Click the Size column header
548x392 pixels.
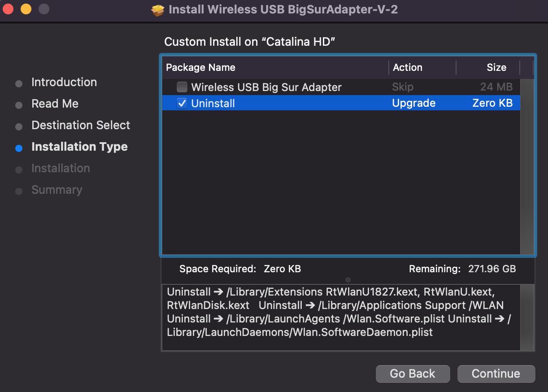[496, 68]
